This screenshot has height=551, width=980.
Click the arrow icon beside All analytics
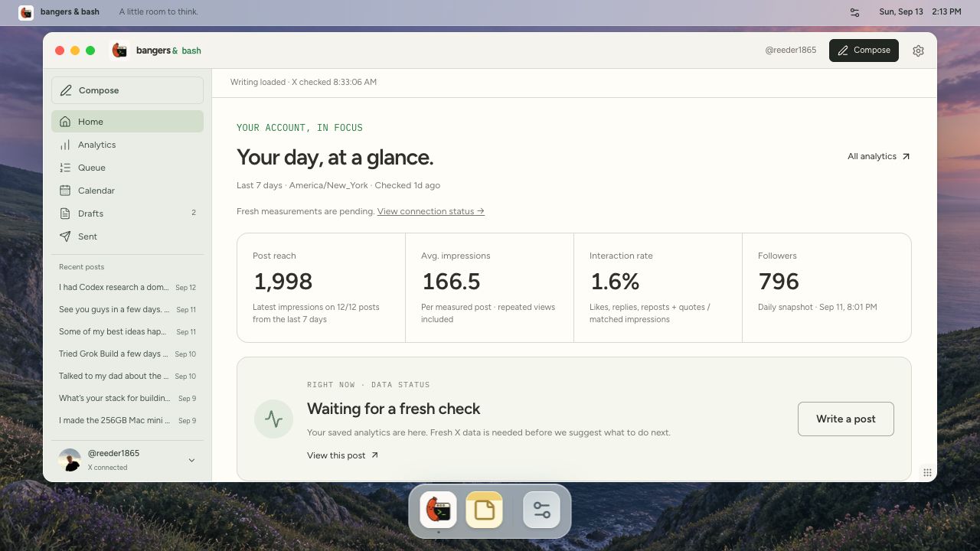coord(906,156)
